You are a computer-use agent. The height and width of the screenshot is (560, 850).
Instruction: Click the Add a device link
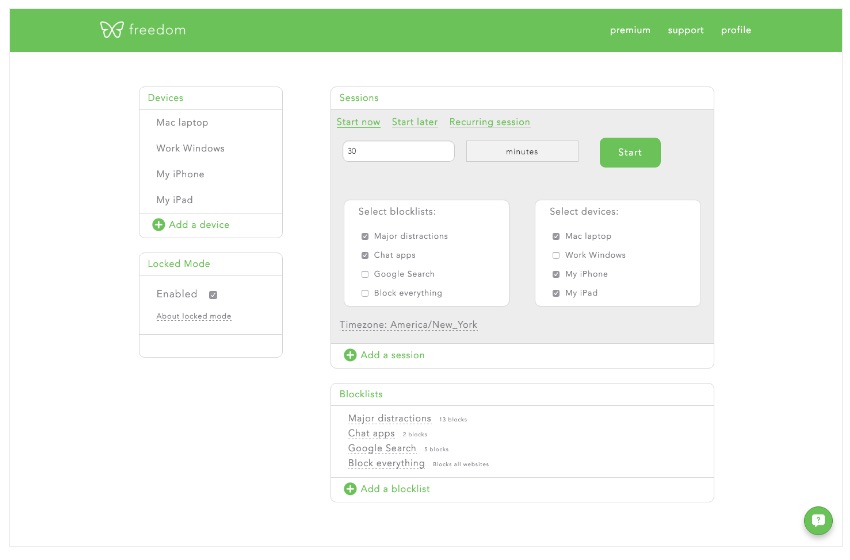(199, 224)
